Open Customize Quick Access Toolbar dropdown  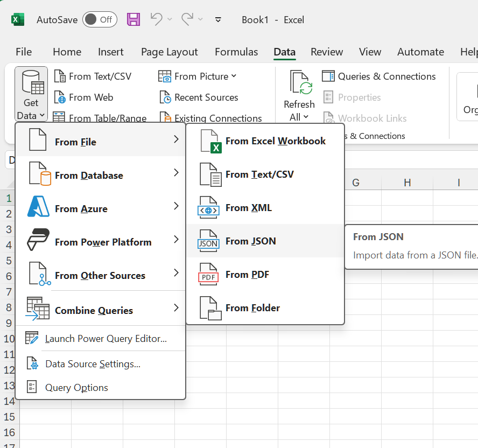218,20
